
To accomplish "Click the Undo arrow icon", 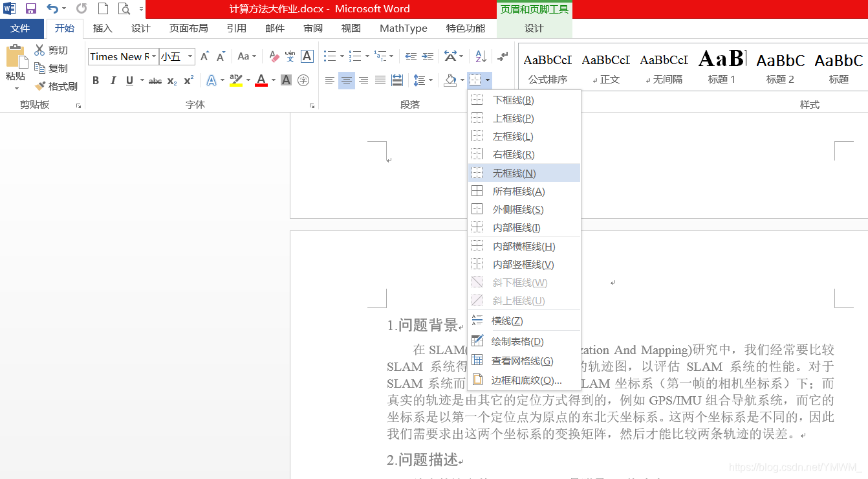I will (x=52, y=8).
